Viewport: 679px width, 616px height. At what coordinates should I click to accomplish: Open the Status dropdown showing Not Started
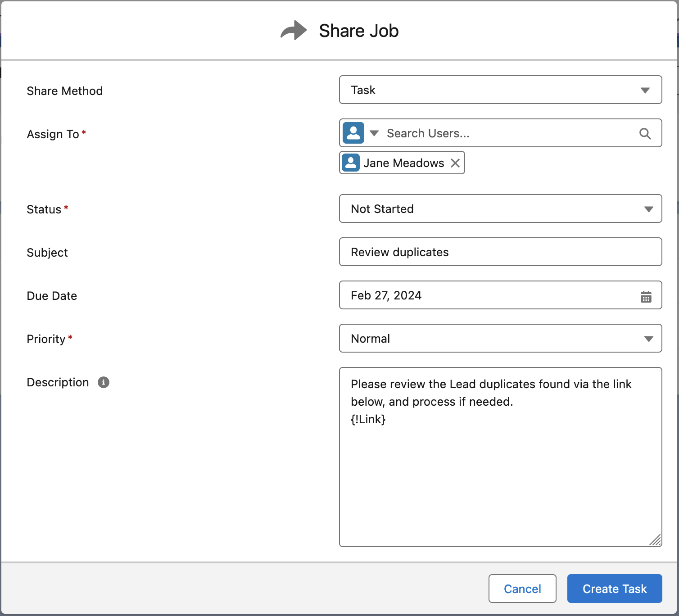(x=500, y=208)
